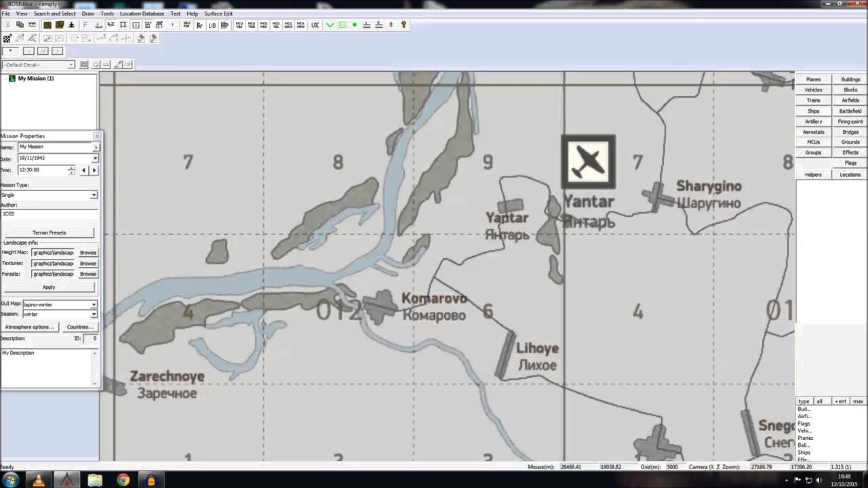Open the Search and Select menu
Viewport: 868px width, 488px height.
[x=54, y=14]
